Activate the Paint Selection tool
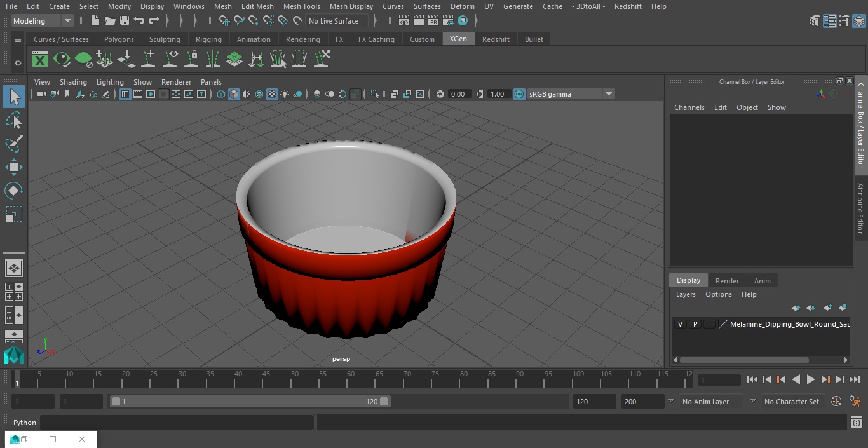Image resolution: width=868 pixels, height=448 pixels. coord(13,144)
